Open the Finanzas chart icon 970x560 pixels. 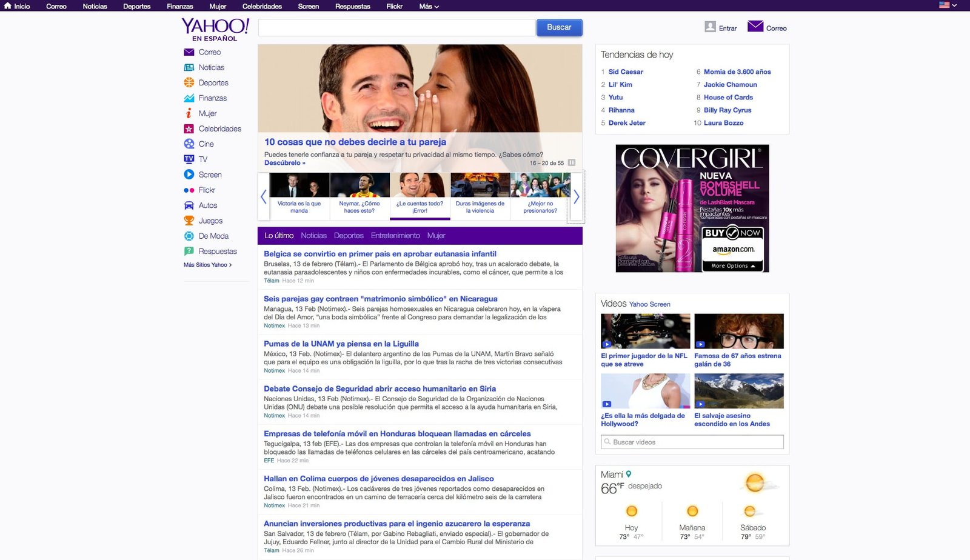coord(189,98)
